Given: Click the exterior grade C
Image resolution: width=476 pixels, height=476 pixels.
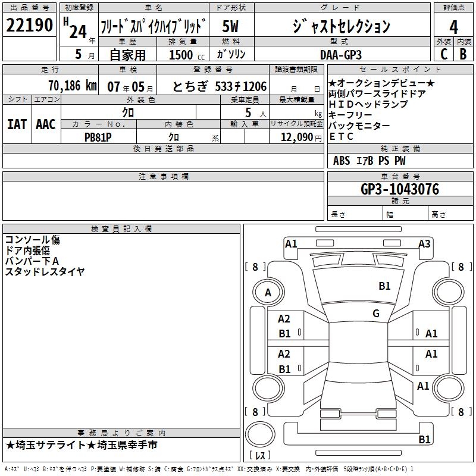Looking at the screenshot, I should (444, 54).
